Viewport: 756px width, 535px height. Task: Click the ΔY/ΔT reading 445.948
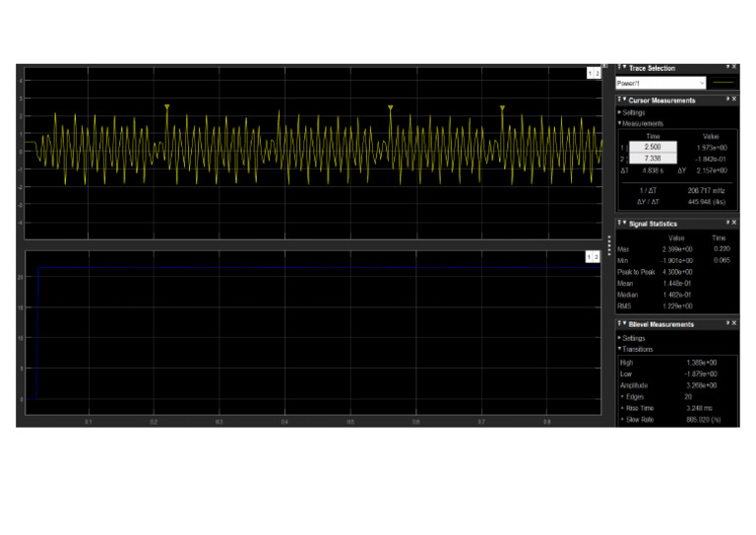click(x=707, y=202)
